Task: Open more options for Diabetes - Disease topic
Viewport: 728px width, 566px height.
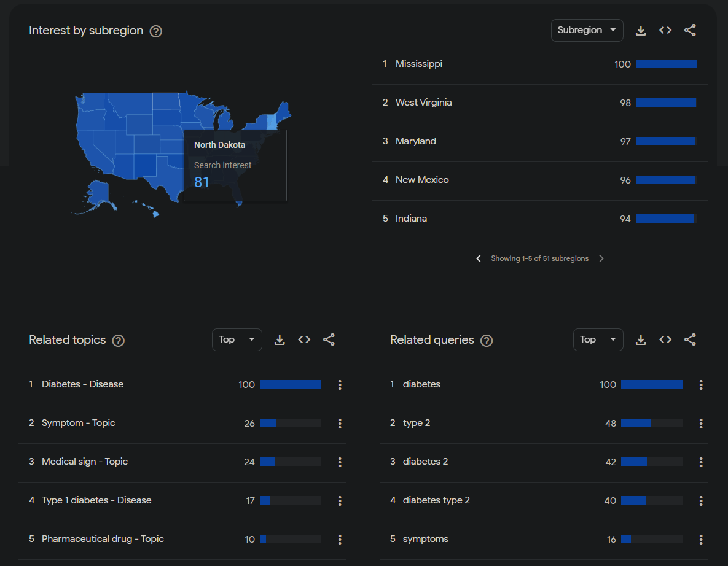Action: (340, 385)
